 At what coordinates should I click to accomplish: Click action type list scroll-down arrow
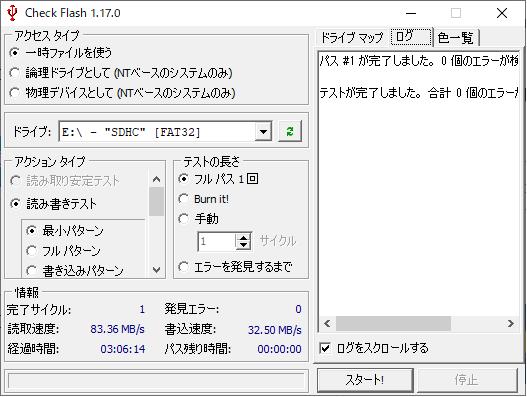(156, 270)
